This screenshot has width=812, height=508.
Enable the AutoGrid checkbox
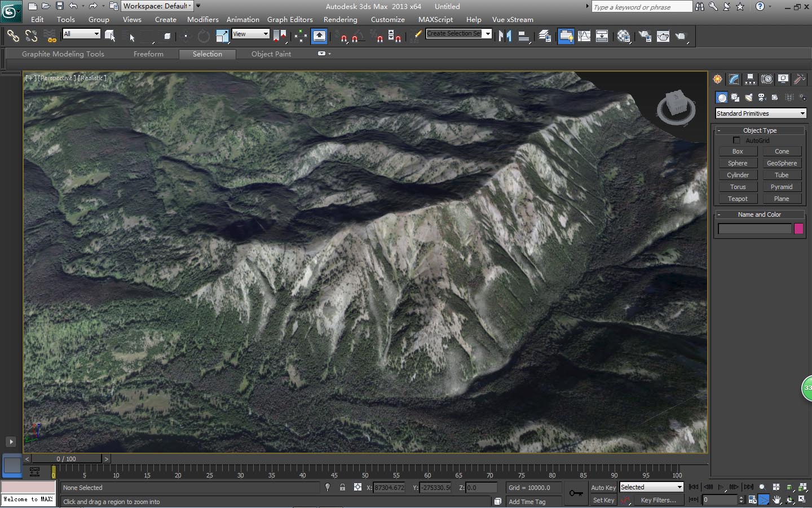click(736, 140)
